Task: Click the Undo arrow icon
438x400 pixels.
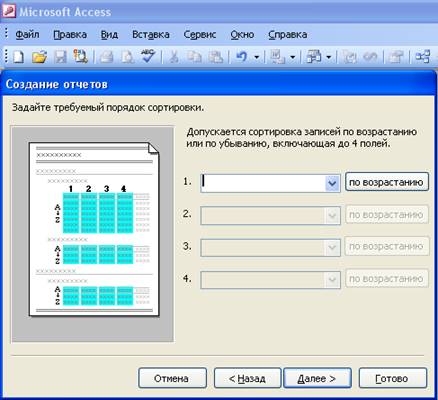Action: (242, 57)
